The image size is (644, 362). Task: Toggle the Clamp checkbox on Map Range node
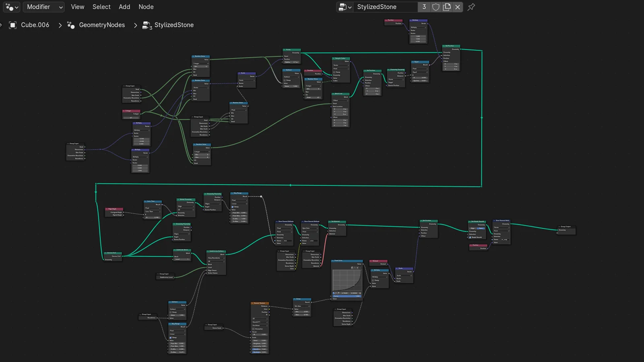(233, 207)
